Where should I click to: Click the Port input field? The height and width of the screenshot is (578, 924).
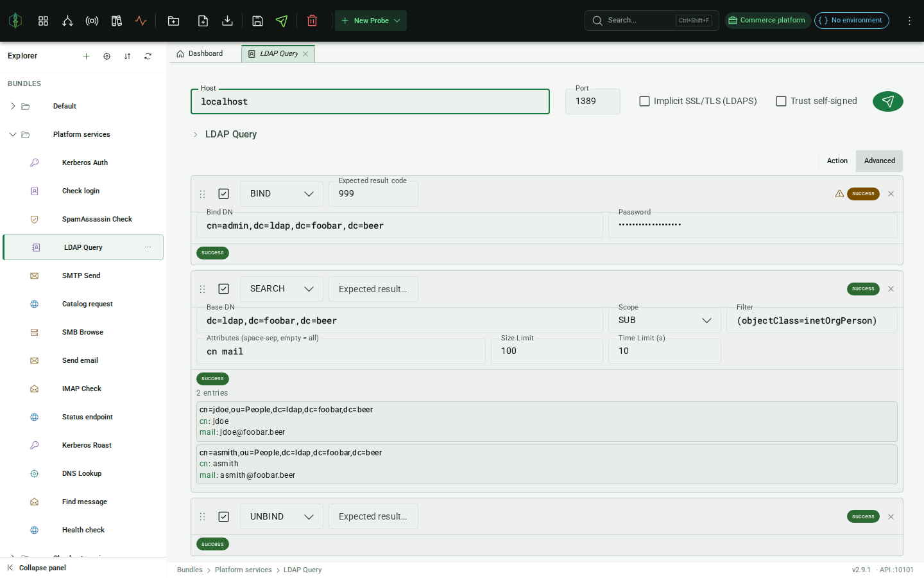593,101
